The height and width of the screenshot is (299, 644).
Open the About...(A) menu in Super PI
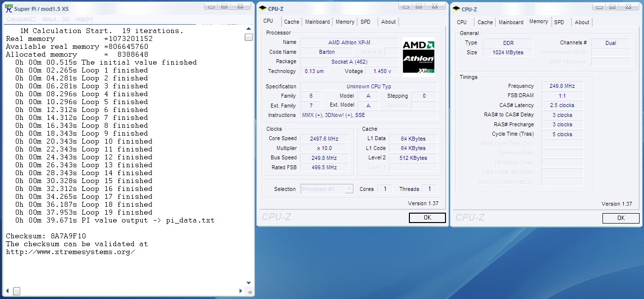tap(55, 19)
